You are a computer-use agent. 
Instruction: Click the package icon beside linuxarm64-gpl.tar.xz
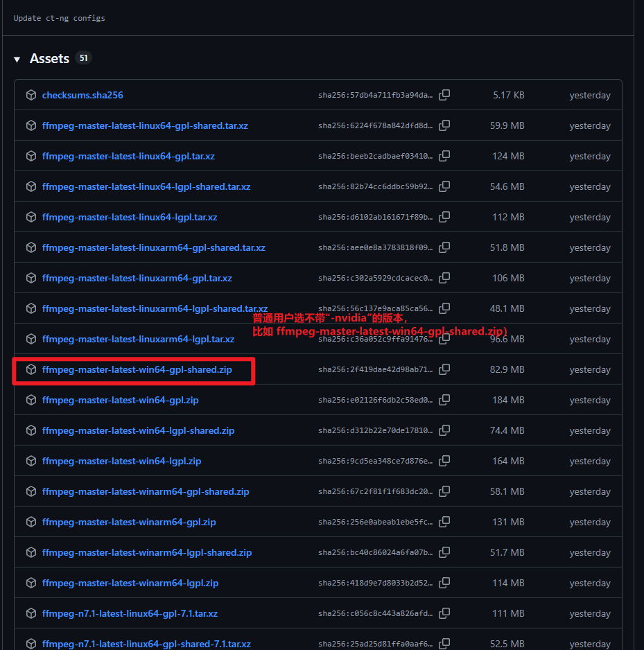(31, 278)
